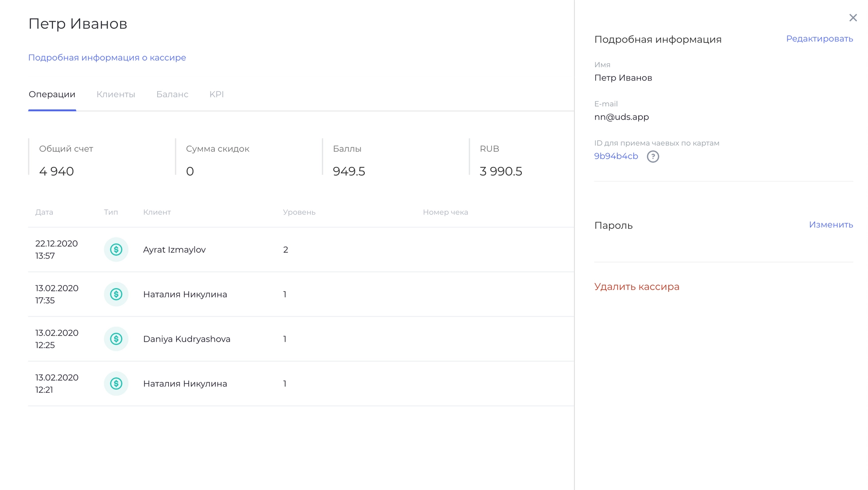868x490 pixels.
Task: Click the date 22.12.2020 13:57
Action: [57, 250]
